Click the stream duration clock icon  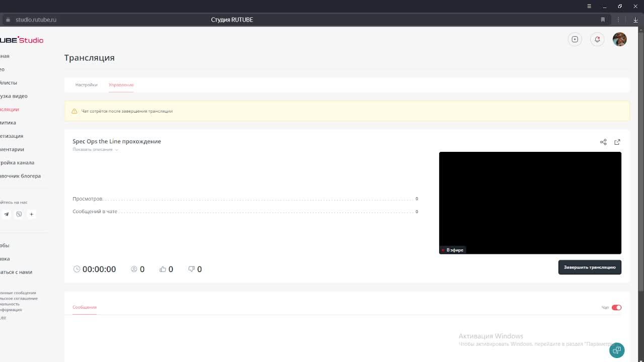coord(76,269)
